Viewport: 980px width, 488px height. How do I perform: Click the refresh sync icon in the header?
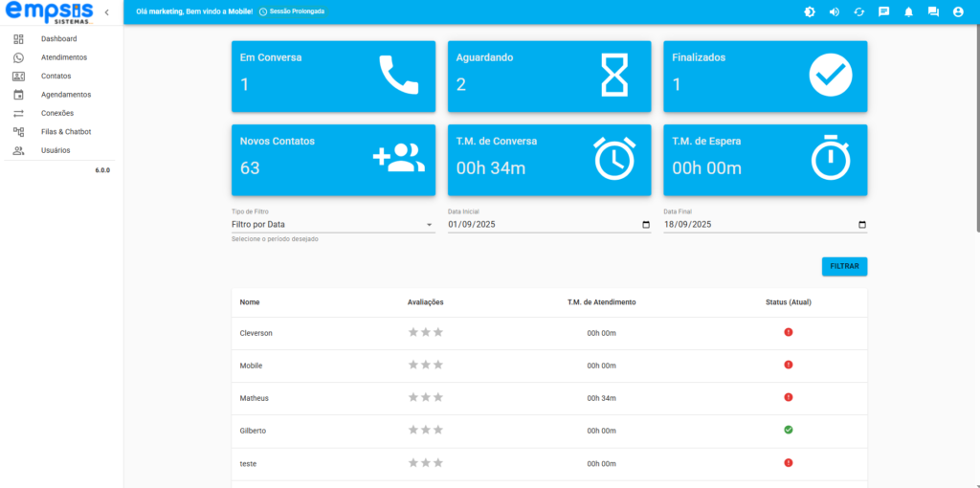(858, 12)
